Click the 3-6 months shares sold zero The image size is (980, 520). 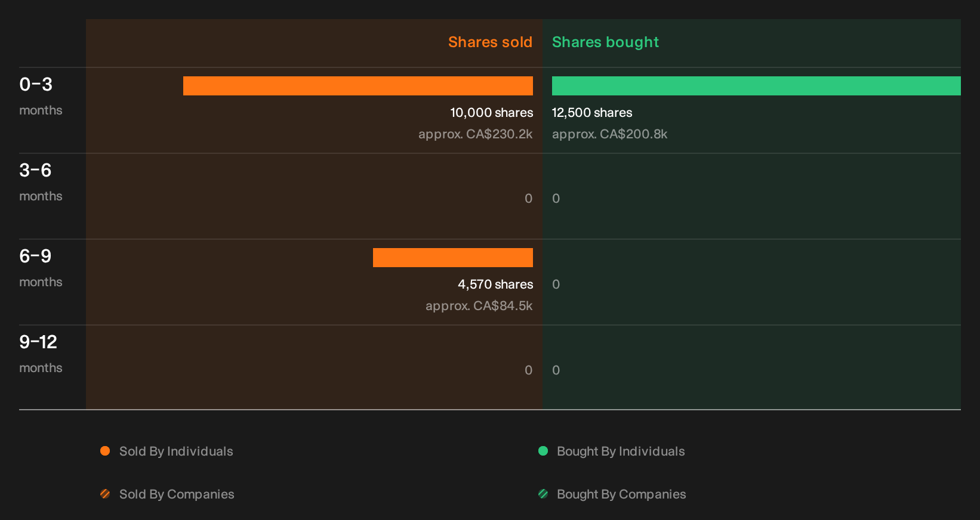[x=528, y=199]
